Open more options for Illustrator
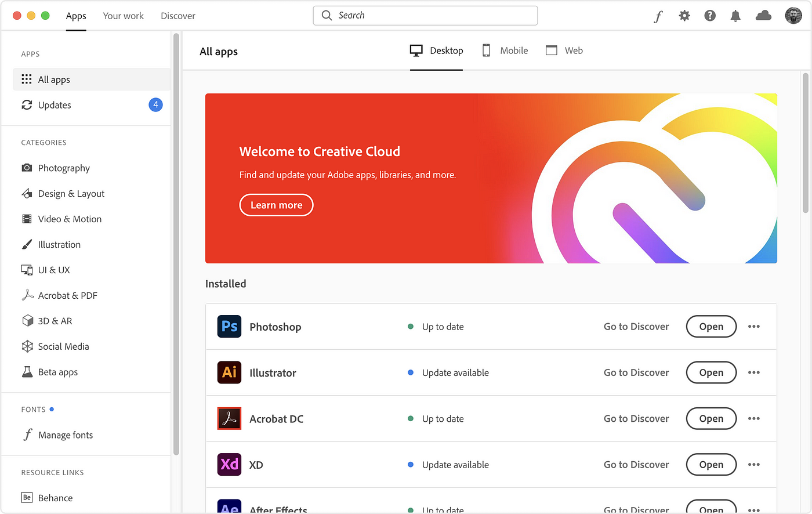The width and height of the screenshot is (812, 514). 754,372
